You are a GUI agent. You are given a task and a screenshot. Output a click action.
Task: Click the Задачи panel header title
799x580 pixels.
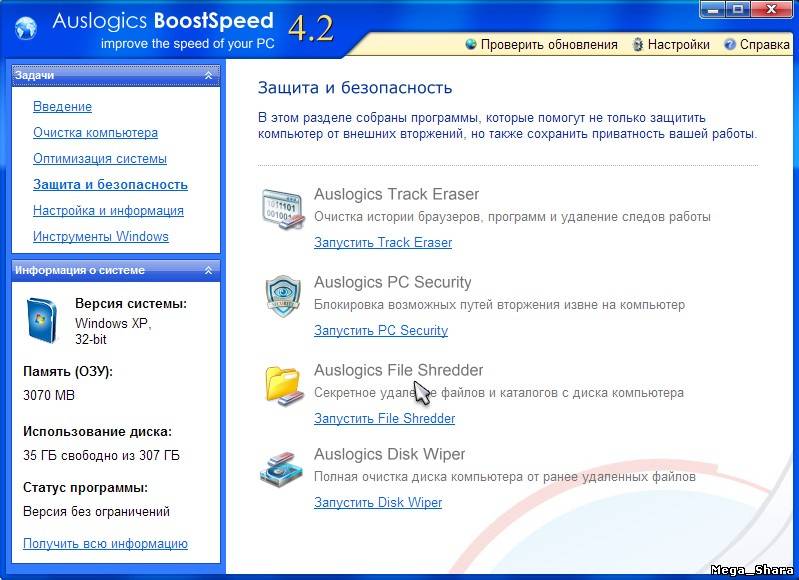coord(35,75)
